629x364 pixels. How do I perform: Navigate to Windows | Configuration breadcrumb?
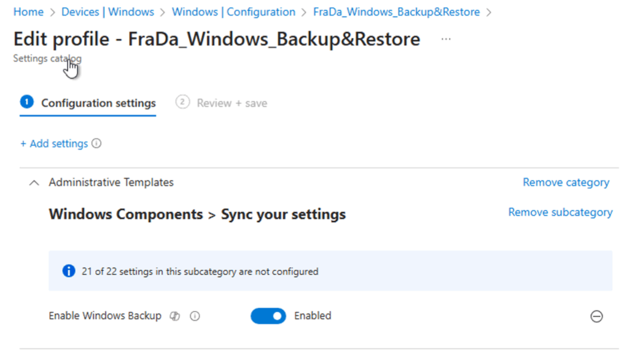233,12
